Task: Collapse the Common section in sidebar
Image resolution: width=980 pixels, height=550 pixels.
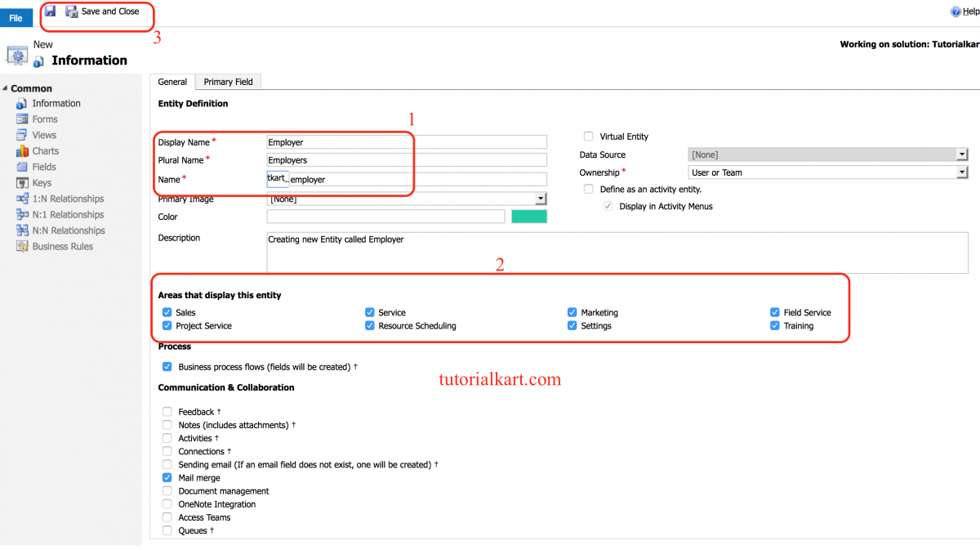Action: [x=6, y=88]
